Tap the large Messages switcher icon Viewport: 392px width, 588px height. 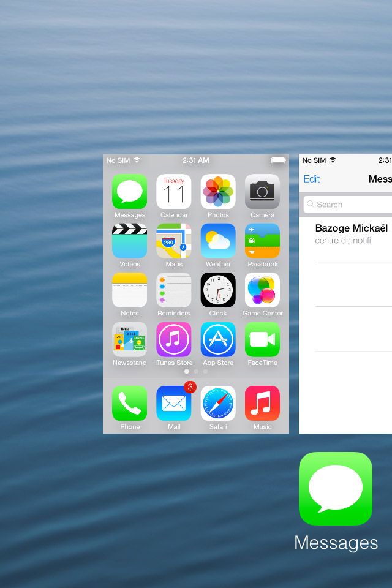(x=336, y=489)
